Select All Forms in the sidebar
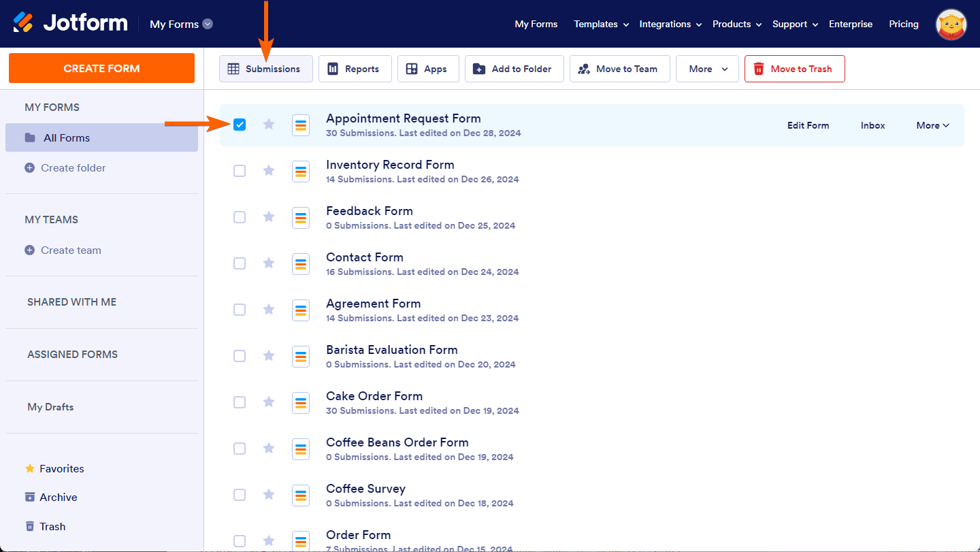The image size is (980, 552). click(x=101, y=137)
